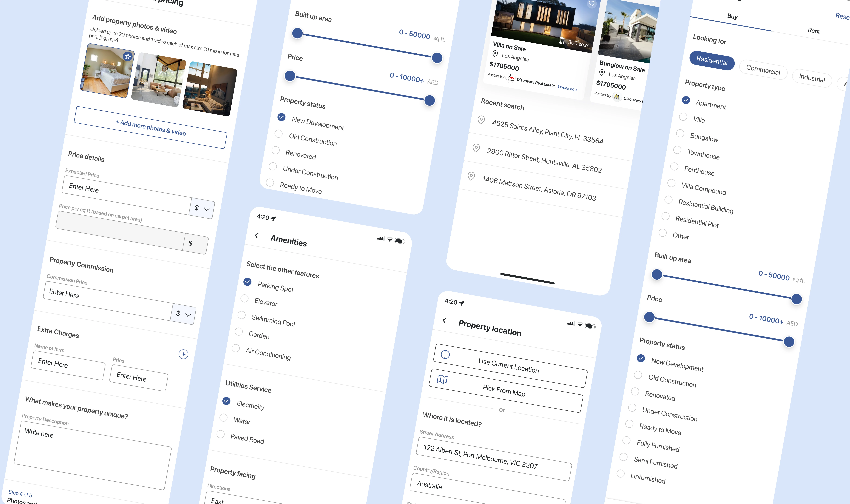Tap the plus icon in Extra Charges
This screenshot has width=850, height=504.
click(183, 354)
